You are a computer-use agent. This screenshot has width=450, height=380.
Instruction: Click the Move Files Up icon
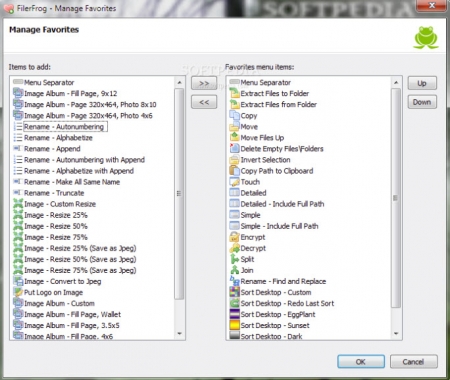coord(235,137)
